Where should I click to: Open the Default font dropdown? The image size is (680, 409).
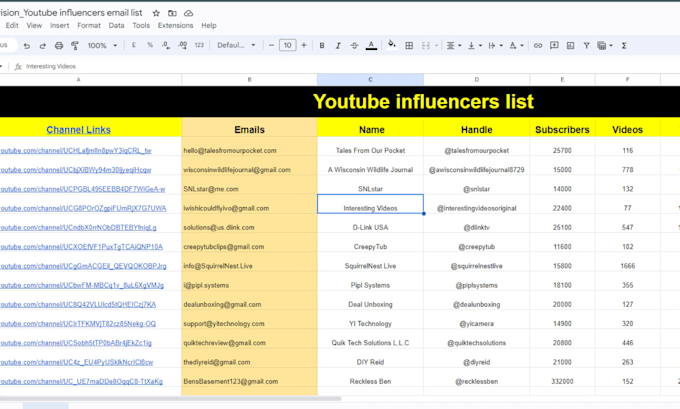point(236,45)
